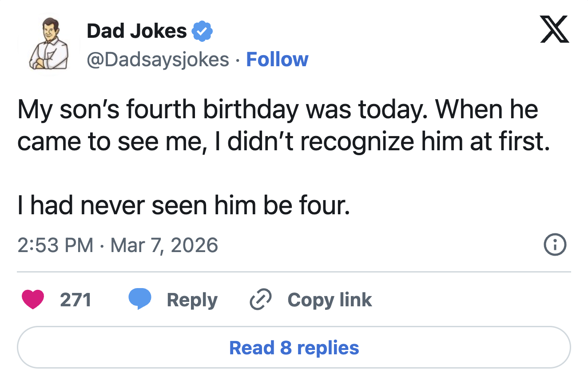Click the Dad Jokes display name
The image size is (588, 385).
pyautogui.click(x=137, y=30)
